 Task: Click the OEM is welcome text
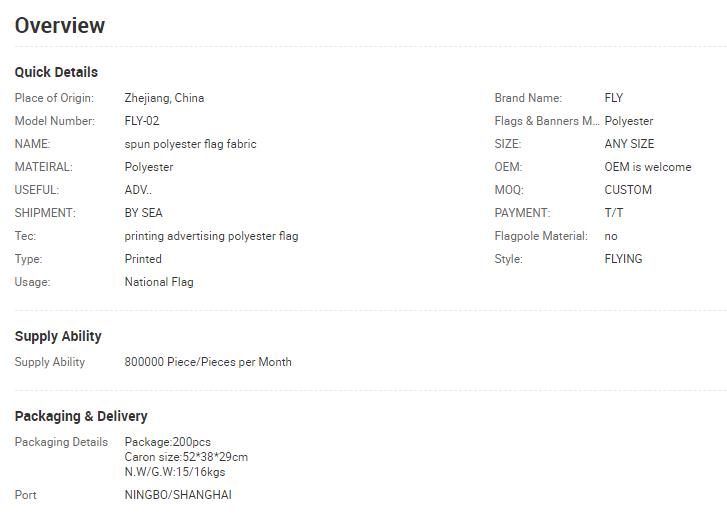tap(648, 167)
